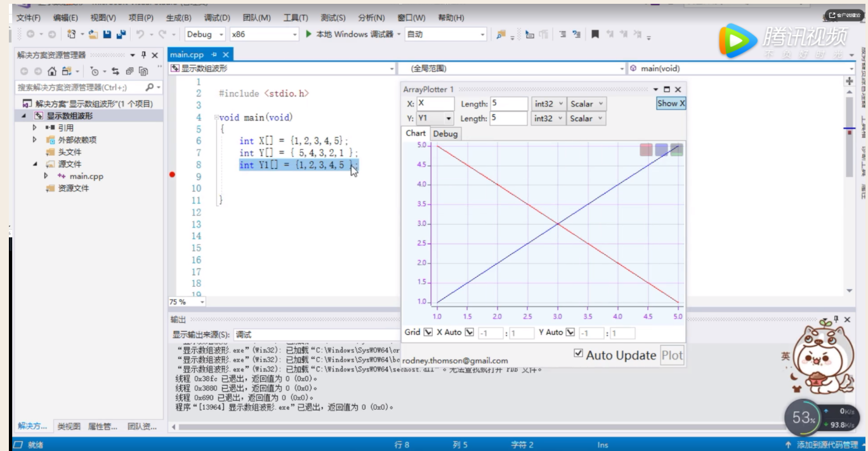Click the X variable input field

pyautogui.click(x=435, y=104)
